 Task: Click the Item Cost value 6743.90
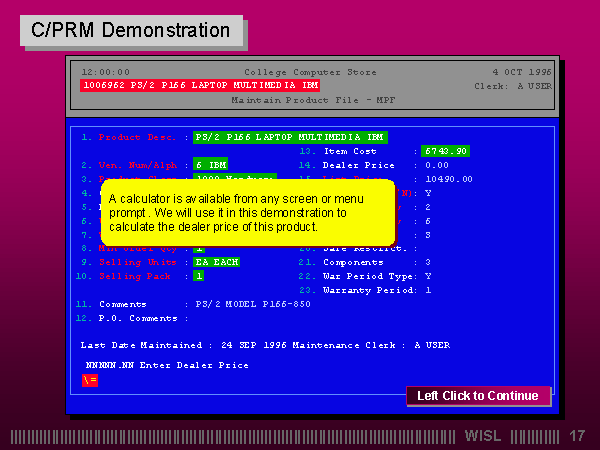click(x=445, y=151)
